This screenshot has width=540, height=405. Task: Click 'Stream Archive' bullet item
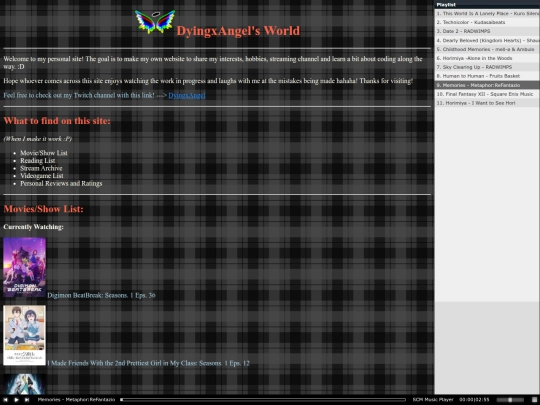41,168
